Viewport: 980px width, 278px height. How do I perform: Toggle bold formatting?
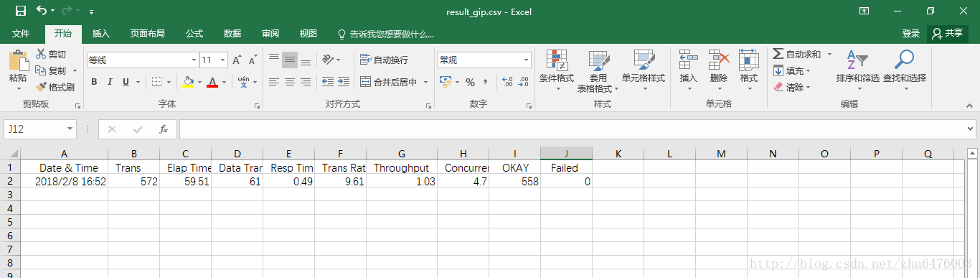click(94, 82)
